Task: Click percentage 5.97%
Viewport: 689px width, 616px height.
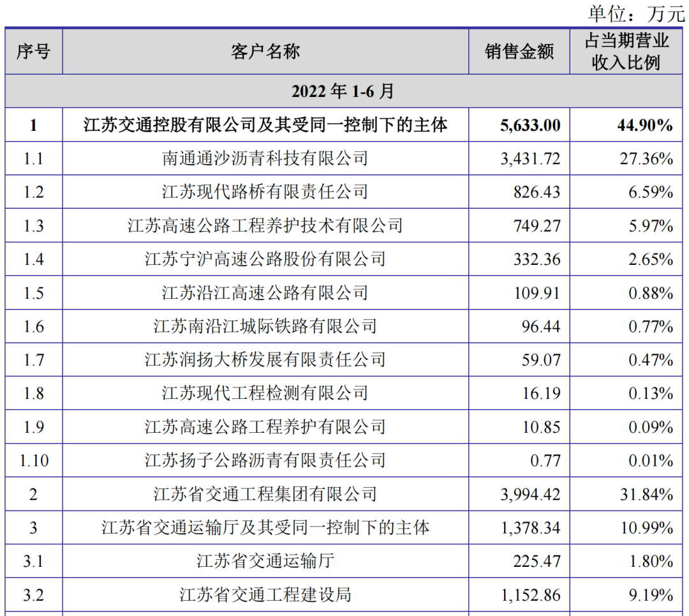Action: pyautogui.click(x=651, y=226)
